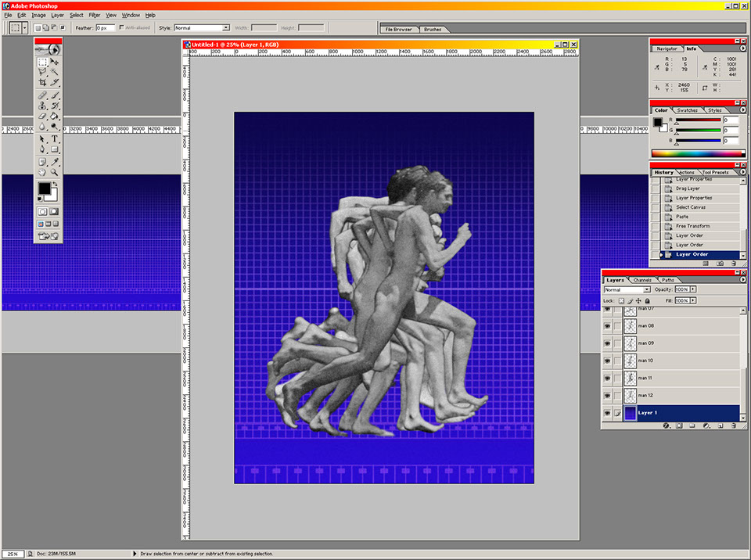Open the Layers panel flyout menu
Viewport: 751px width, 560px height.
pyautogui.click(x=743, y=279)
